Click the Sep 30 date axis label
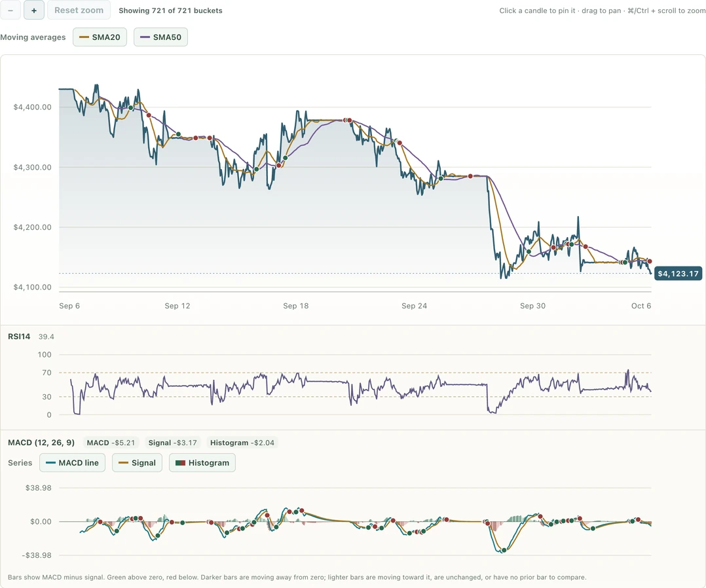The height and width of the screenshot is (588, 706). pos(532,306)
